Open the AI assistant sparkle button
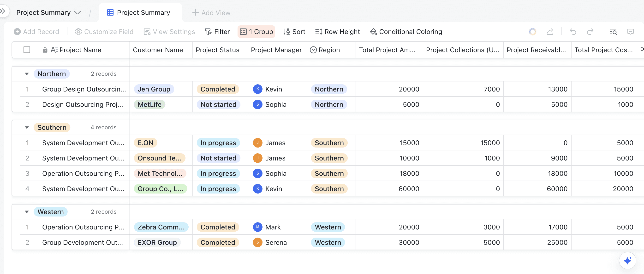 pyautogui.click(x=627, y=261)
